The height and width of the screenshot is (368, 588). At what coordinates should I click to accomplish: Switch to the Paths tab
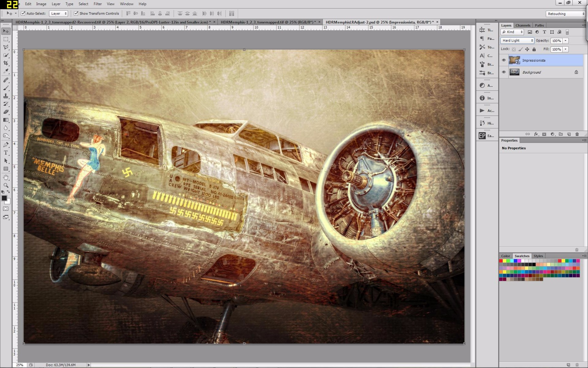[x=539, y=25]
